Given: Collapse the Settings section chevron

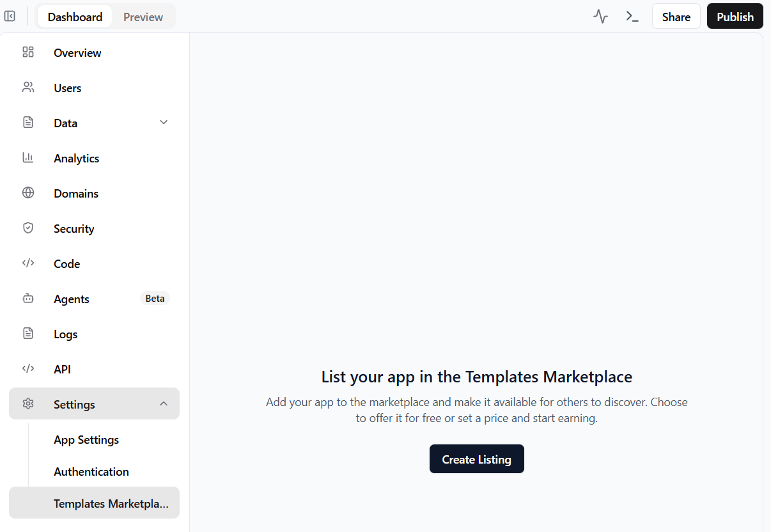Looking at the screenshot, I should pyautogui.click(x=164, y=403).
